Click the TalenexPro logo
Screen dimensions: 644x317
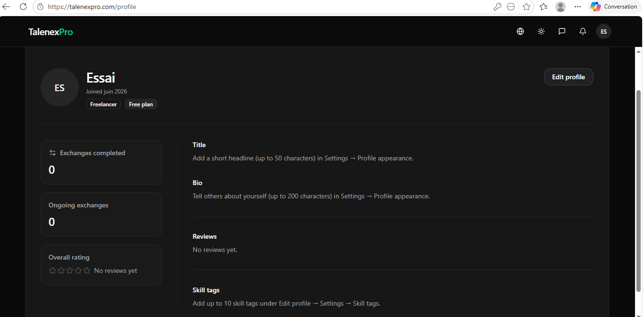coord(51,32)
